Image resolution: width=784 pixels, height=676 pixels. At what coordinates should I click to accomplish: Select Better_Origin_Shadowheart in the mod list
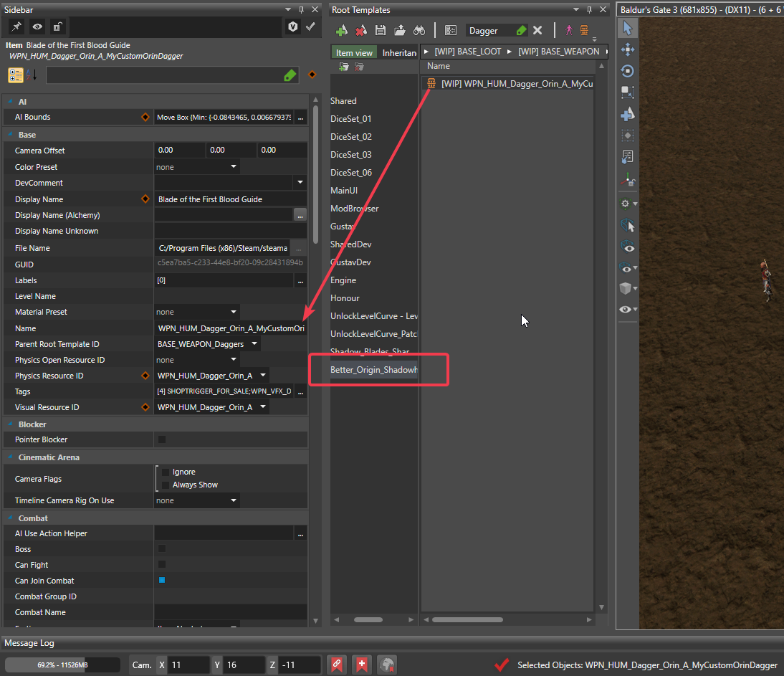(x=373, y=370)
